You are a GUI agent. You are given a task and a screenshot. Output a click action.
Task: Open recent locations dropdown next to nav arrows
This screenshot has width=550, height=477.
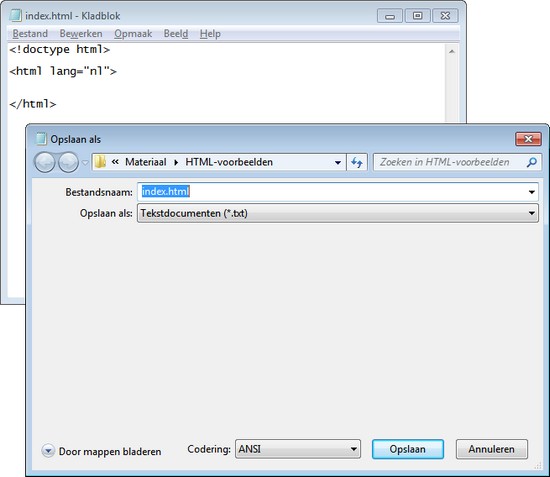pyautogui.click(x=85, y=162)
